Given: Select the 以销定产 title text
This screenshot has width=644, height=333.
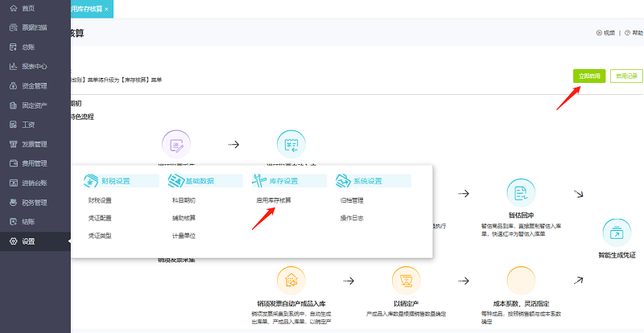Looking at the screenshot, I should [x=407, y=304].
